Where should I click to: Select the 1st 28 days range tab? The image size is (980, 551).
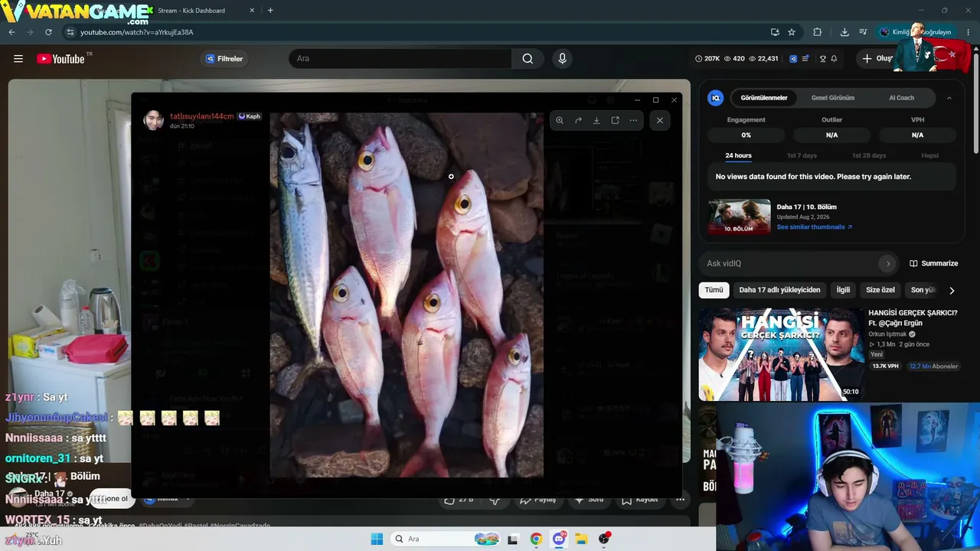coord(869,155)
